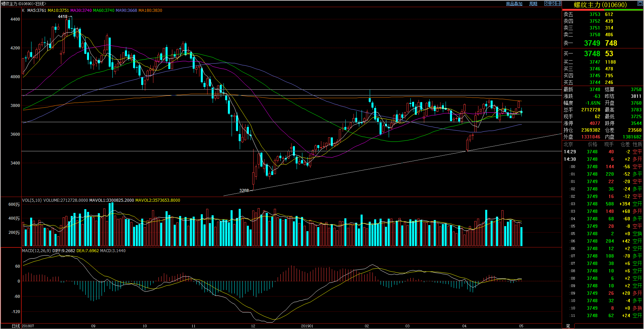Select the MACD(12,26,9) indicator title
The height and width of the screenshot is (329, 644).
pyautogui.click(x=36, y=251)
